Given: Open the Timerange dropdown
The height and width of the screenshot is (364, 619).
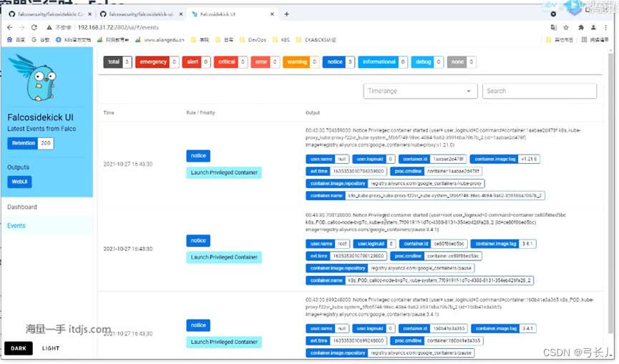Looking at the screenshot, I should pos(420,91).
